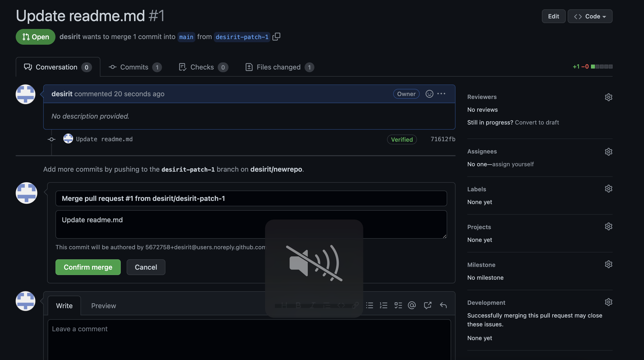Open Development gear settings

pyautogui.click(x=608, y=302)
